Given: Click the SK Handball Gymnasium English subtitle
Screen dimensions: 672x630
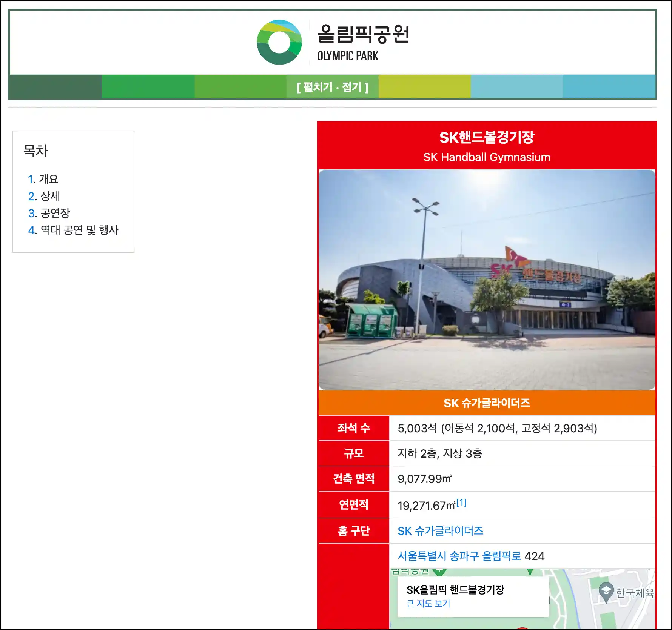Looking at the screenshot, I should click(487, 157).
